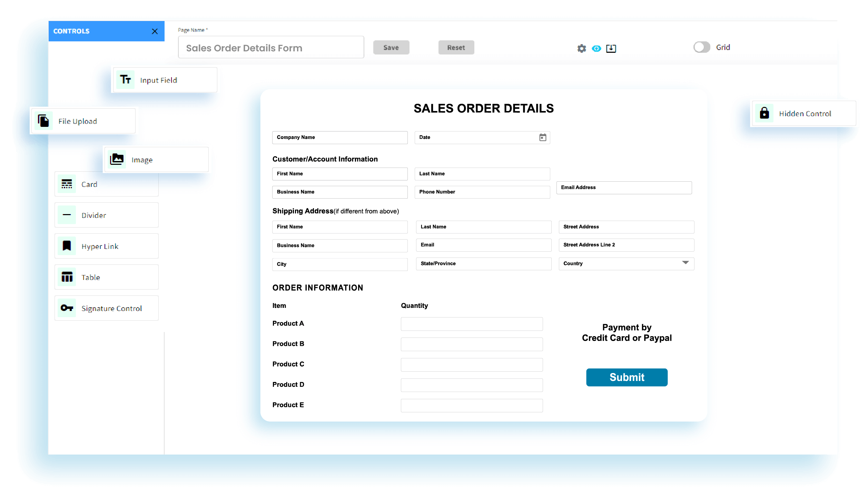This screenshot has height=493, width=868.
Task: Enable the Grid toggle
Action: point(701,47)
